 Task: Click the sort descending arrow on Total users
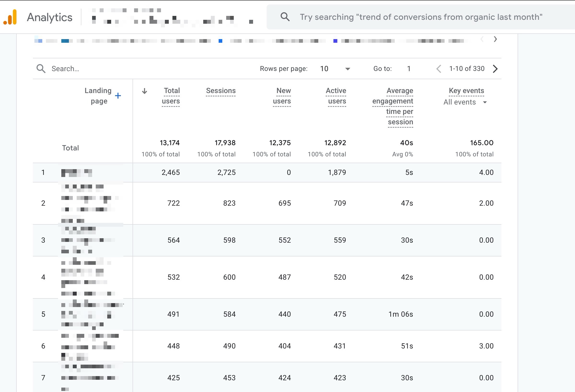[x=145, y=91]
